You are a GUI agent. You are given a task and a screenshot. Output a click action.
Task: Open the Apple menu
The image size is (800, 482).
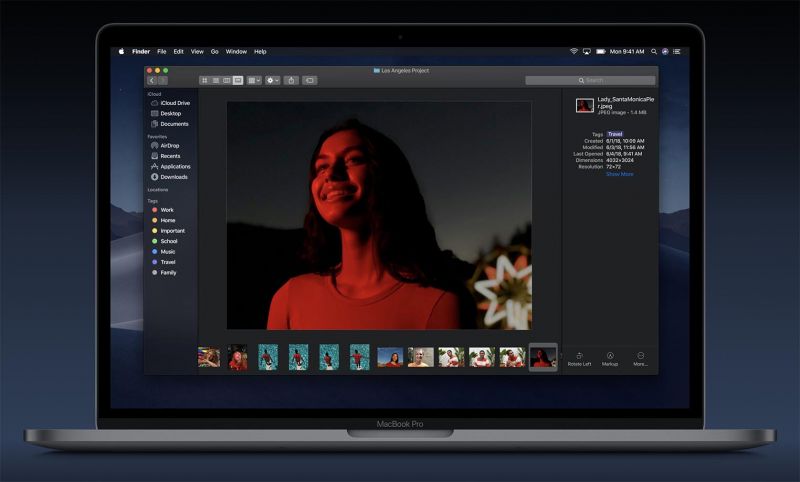121,52
